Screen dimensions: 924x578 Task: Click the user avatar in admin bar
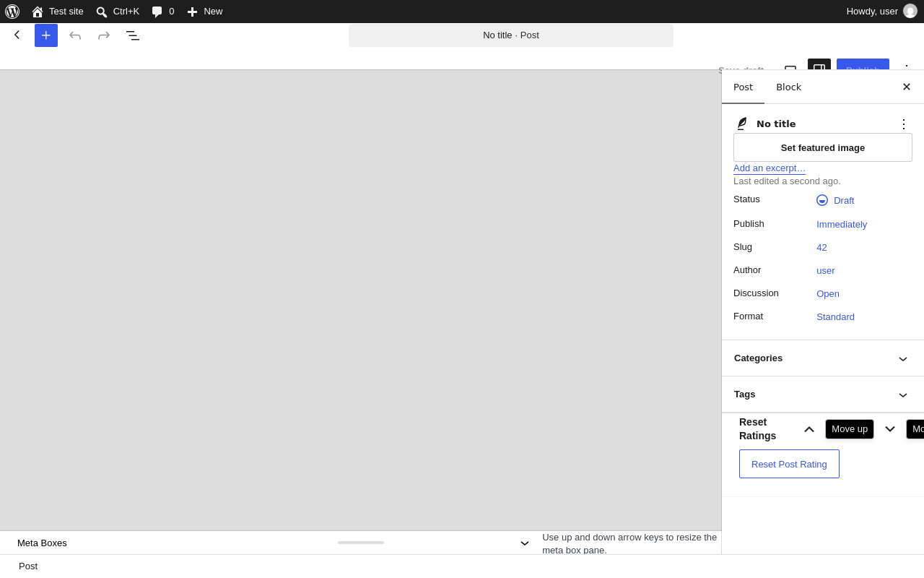click(x=910, y=12)
